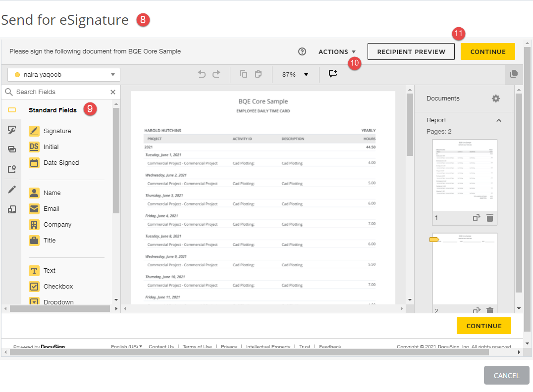
Task: Open the 87% zoom dropdown
Action: (295, 74)
